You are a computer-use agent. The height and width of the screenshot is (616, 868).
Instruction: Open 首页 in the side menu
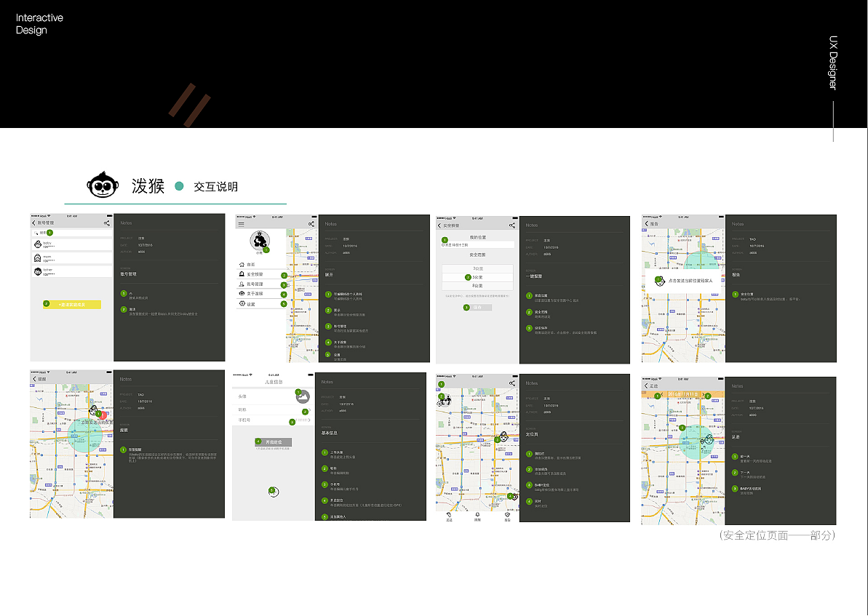260,265
